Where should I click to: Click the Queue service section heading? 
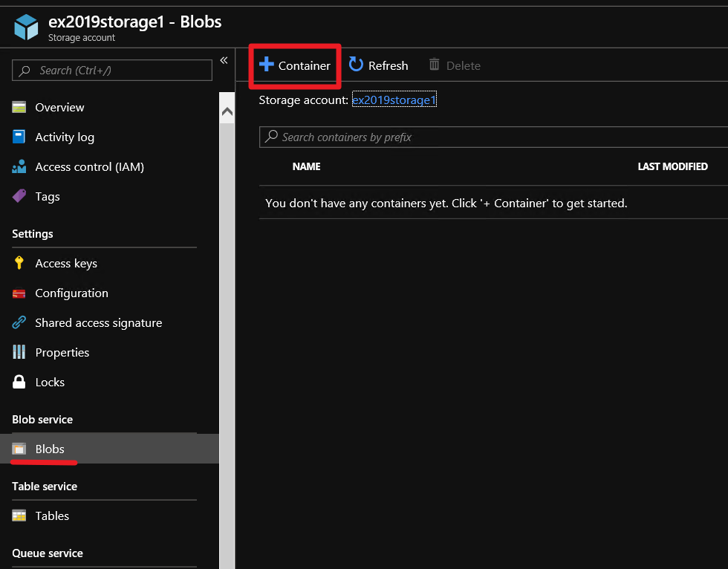tap(48, 553)
